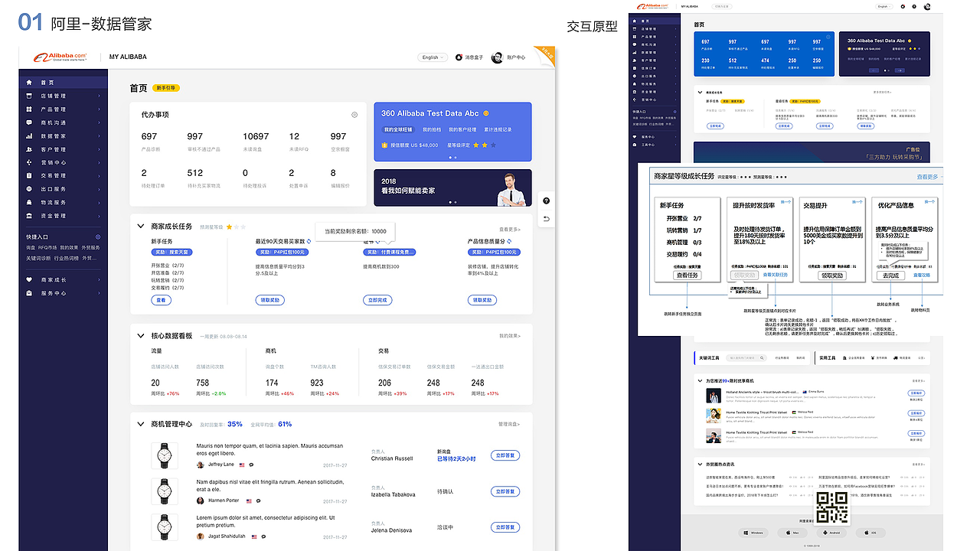The height and width of the screenshot is (551, 980).
Task: Click the 出口服务 globe icon
Action: (29, 189)
